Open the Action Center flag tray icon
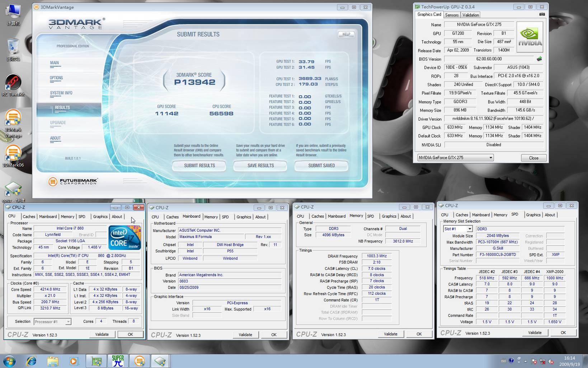This screenshot has width=588, height=368. 534,361
